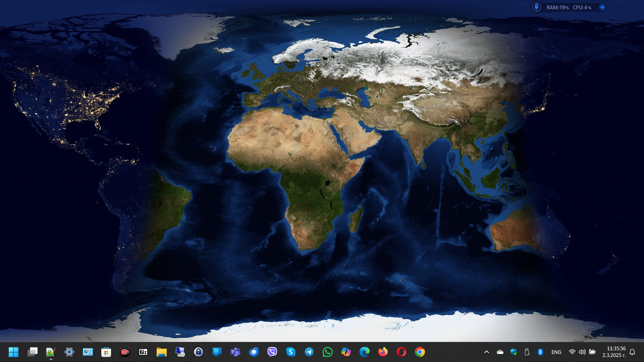Open the OneDrive cloud tray icon

[500, 352]
